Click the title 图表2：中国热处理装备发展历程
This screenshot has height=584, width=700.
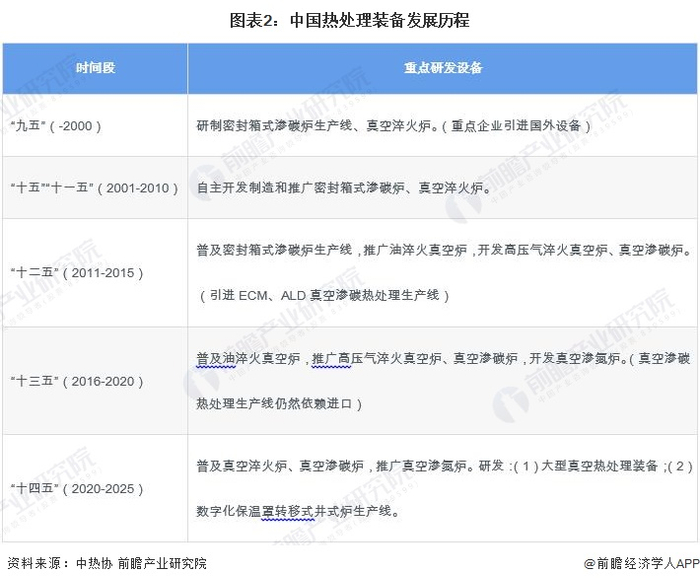[x=349, y=21]
